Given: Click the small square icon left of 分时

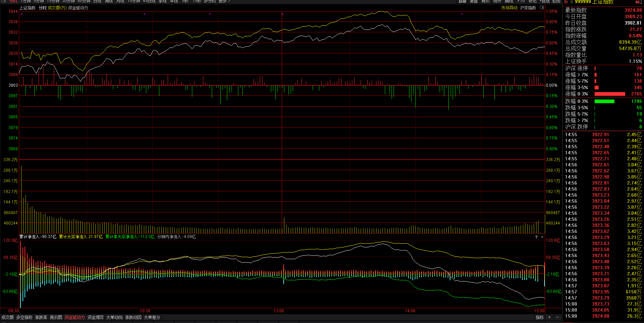Looking at the screenshot, I should [4, 1].
